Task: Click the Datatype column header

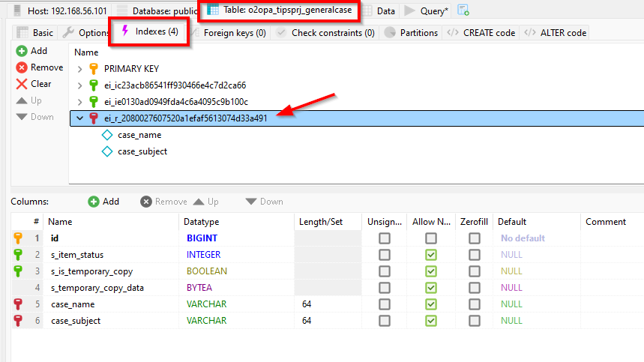Action: [x=201, y=222]
